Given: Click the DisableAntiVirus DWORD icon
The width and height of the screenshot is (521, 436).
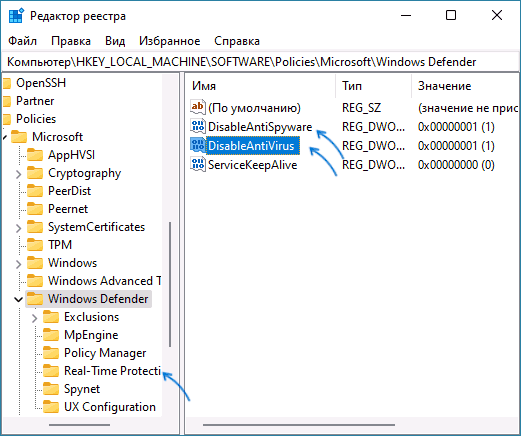Looking at the screenshot, I should [x=197, y=145].
